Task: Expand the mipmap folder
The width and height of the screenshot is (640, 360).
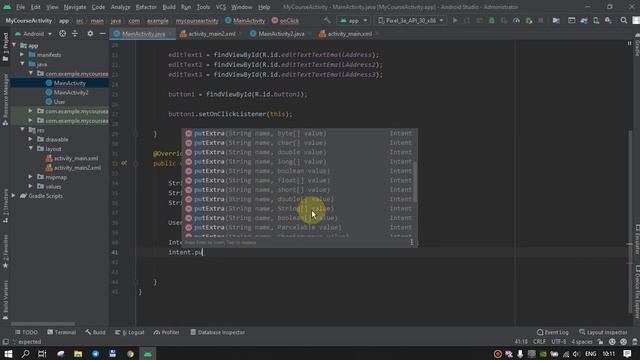Action: pos(31,177)
